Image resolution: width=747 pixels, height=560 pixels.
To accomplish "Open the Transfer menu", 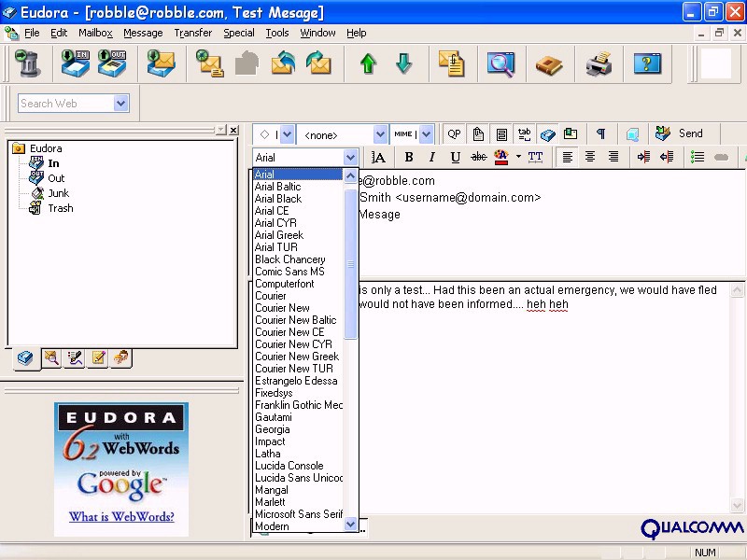I will point(193,33).
